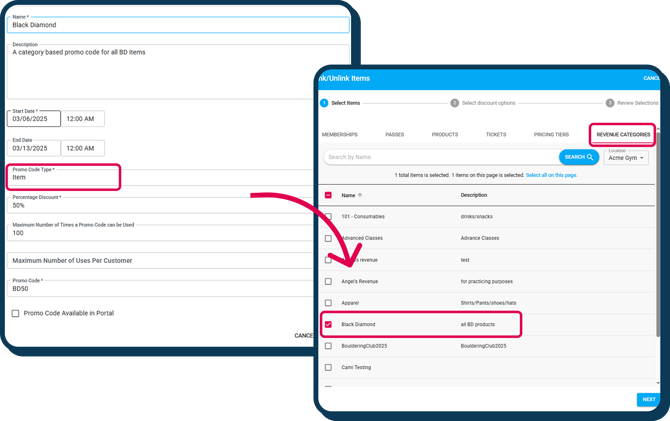
Task: Open the Start Date time selector
Action: pos(84,119)
